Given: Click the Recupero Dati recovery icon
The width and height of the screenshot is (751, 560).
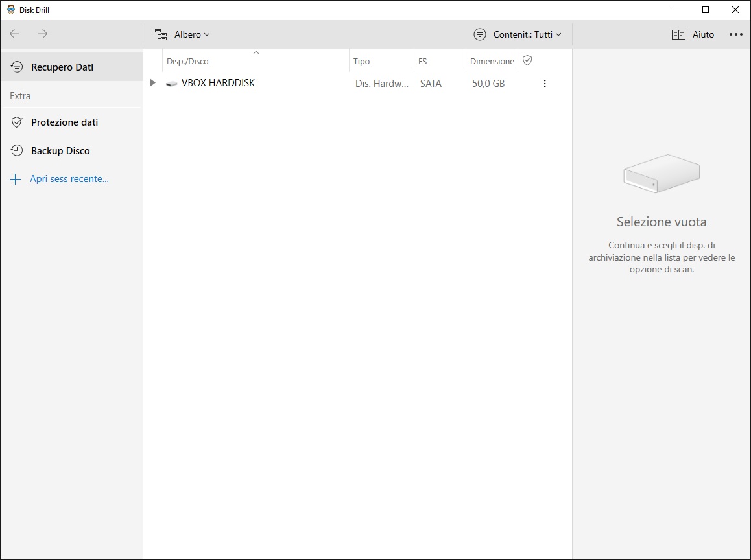Looking at the screenshot, I should click(17, 67).
